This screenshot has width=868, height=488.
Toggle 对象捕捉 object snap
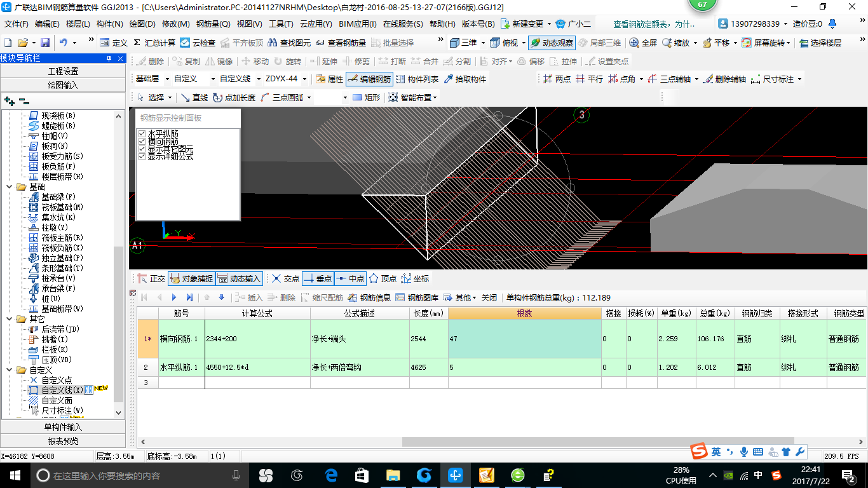(x=191, y=278)
